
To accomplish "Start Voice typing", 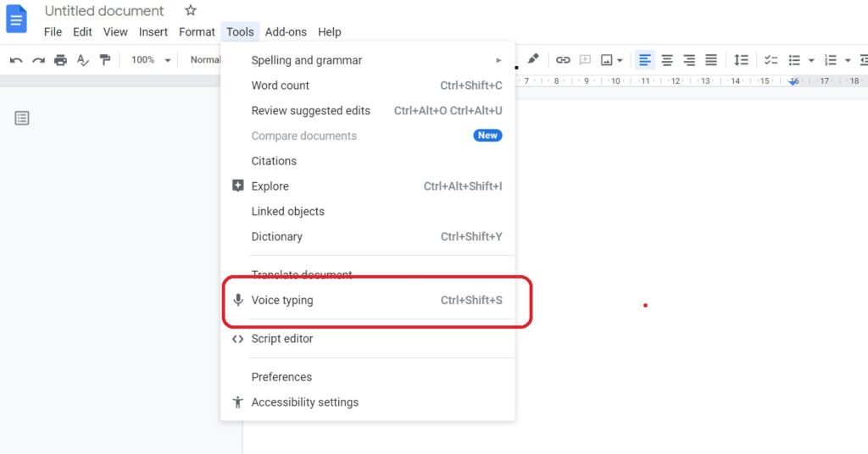I will pyautogui.click(x=368, y=301).
